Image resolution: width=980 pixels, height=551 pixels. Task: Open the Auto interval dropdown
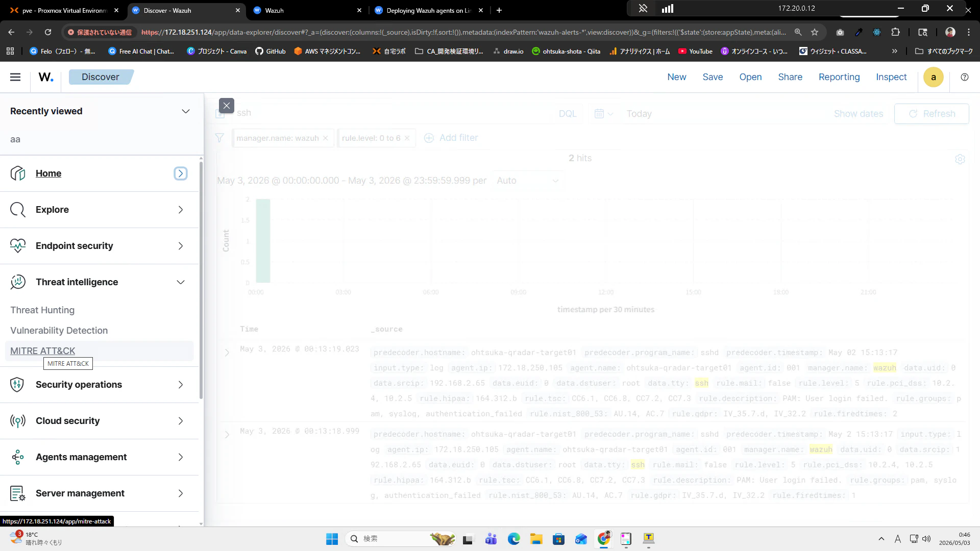click(527, 181)
